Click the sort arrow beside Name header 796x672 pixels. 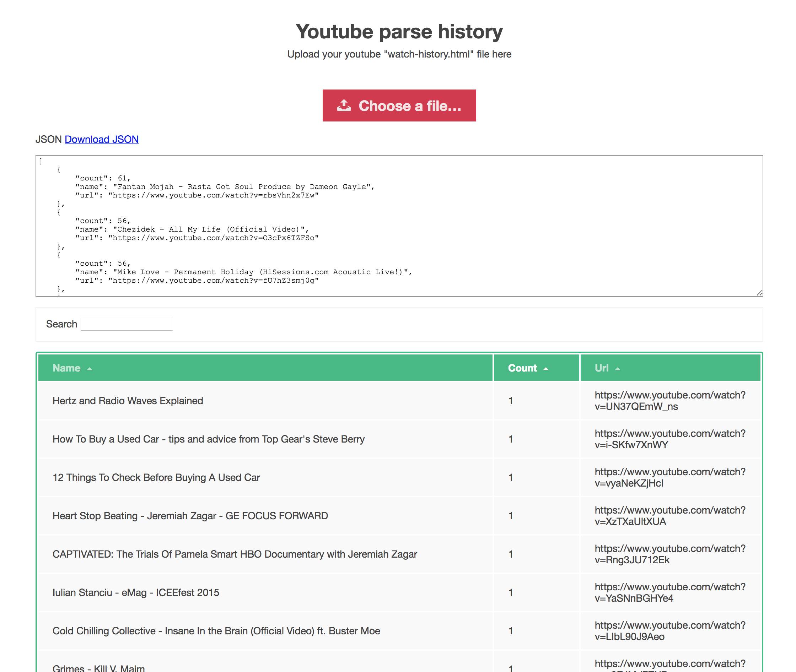[x=89, y=369]
